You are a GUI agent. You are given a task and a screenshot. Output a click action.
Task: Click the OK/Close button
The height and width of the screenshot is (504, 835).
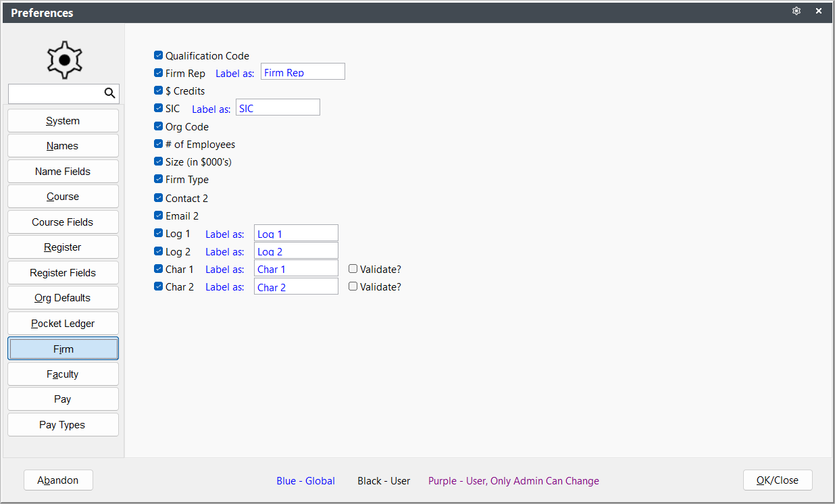pos(778,480)
